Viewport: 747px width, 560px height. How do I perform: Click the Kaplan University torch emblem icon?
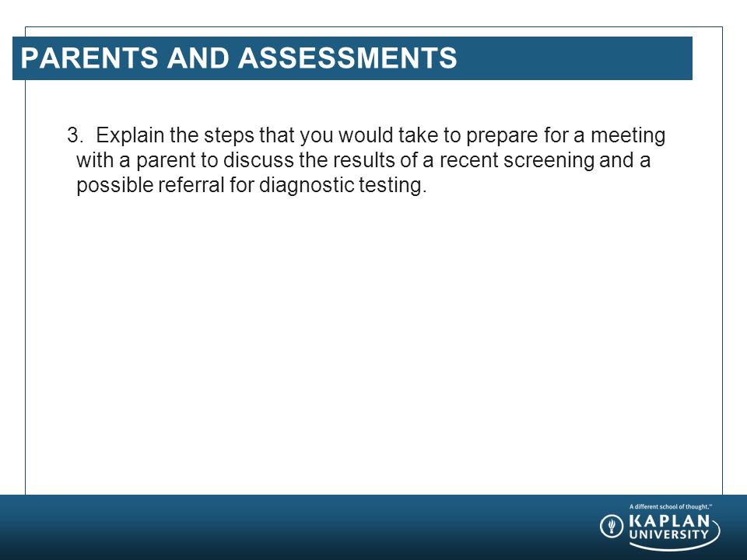612,527
